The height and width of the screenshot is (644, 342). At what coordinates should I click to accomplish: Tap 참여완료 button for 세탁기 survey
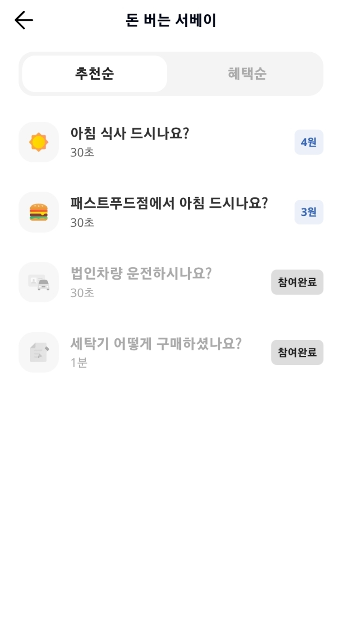pos(297,352)
